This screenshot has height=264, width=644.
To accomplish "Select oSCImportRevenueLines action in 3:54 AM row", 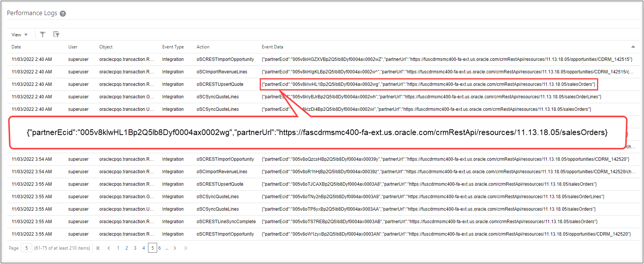I will tap(222, 172).
